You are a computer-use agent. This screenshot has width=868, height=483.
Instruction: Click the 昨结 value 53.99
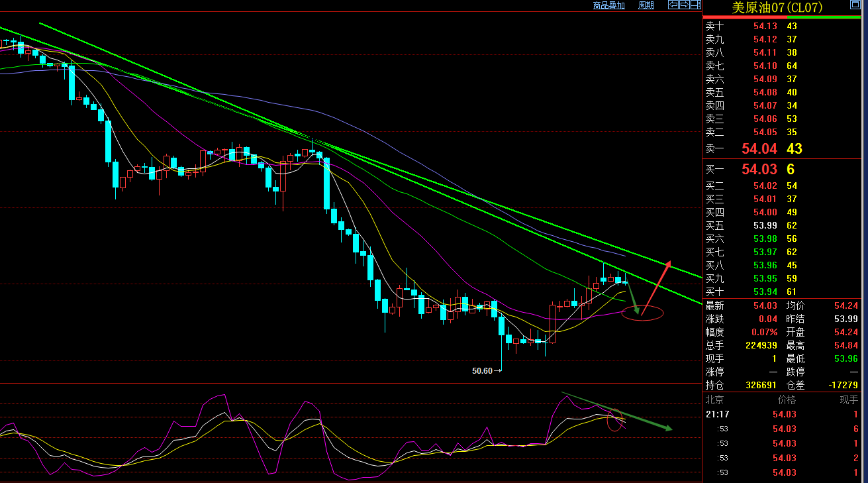click(846, 319)
